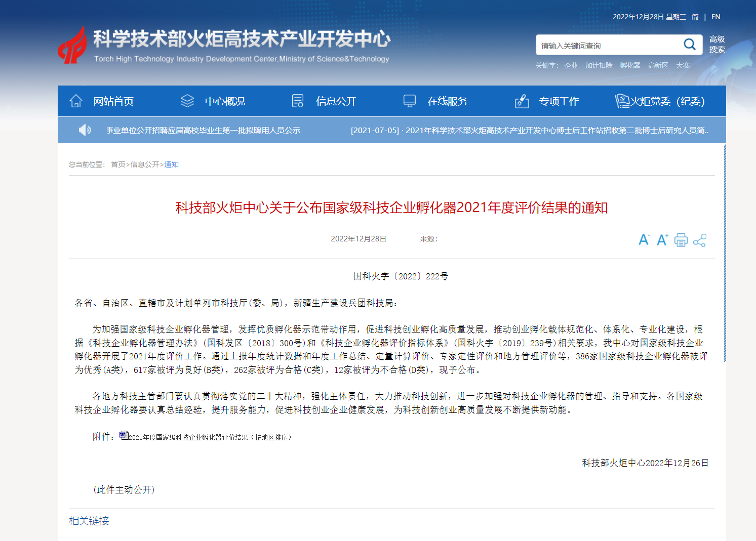
Task: Click the speaker announcement icon
Action: 85,130
